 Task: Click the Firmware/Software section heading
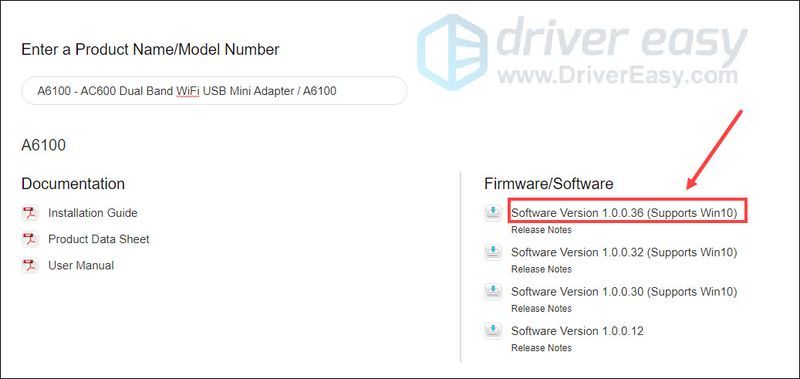[x=548, y=184]
